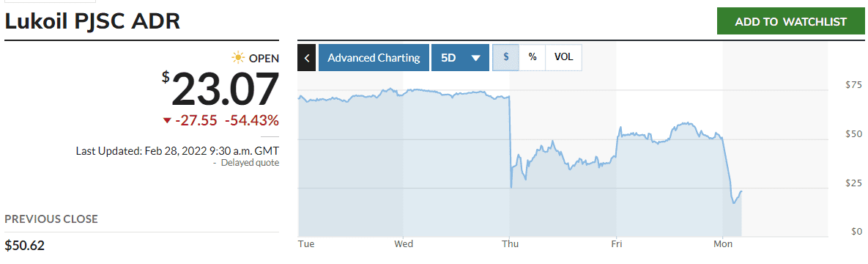Viewport: 868px width, 264px height.
Task: Click the Lukoil PJSC ADR heading
Action: 92,21
